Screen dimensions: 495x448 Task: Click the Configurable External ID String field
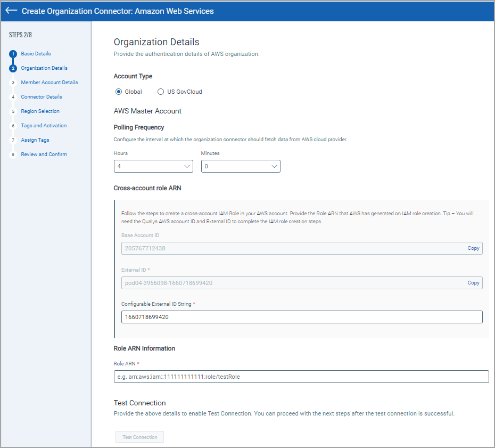301,317
